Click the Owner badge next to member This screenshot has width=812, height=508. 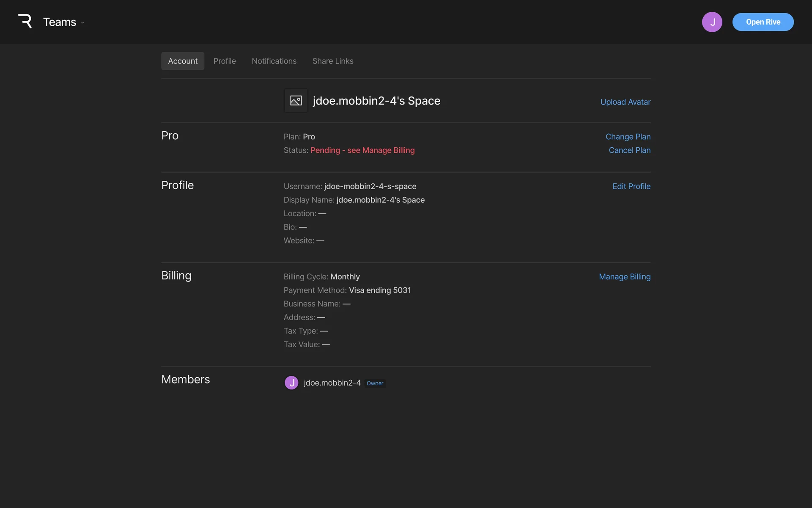(375, 383)
